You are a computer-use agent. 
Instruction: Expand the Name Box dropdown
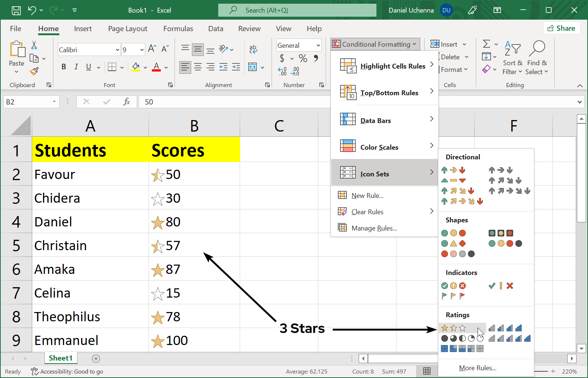click(54, 102)
